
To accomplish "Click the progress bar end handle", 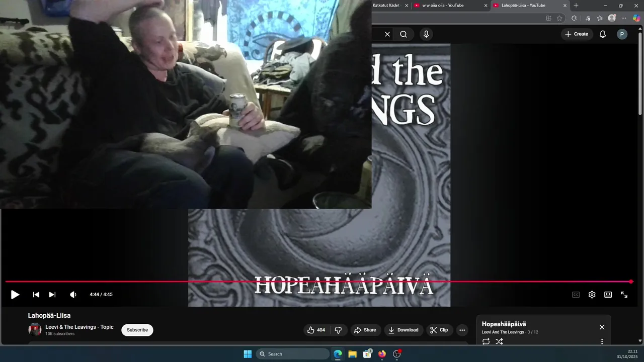I will click(x=631, y=282).
